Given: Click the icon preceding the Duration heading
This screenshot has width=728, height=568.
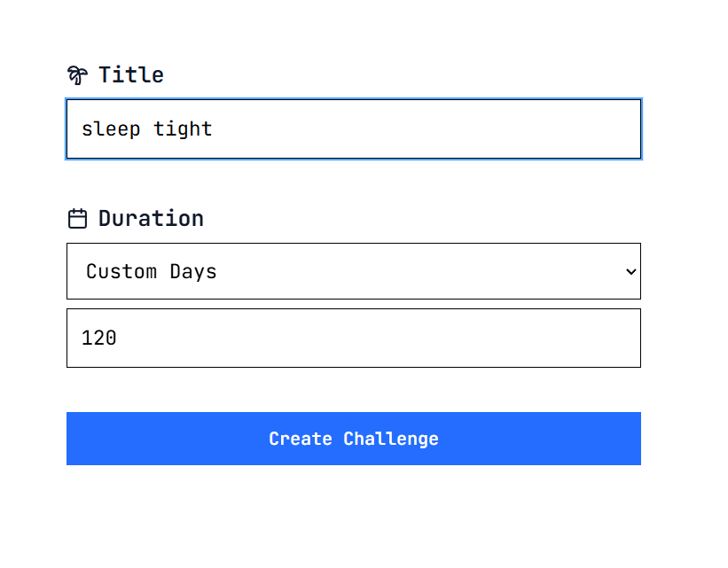Looking at the screenshot, I should click(x=77, y=217).
